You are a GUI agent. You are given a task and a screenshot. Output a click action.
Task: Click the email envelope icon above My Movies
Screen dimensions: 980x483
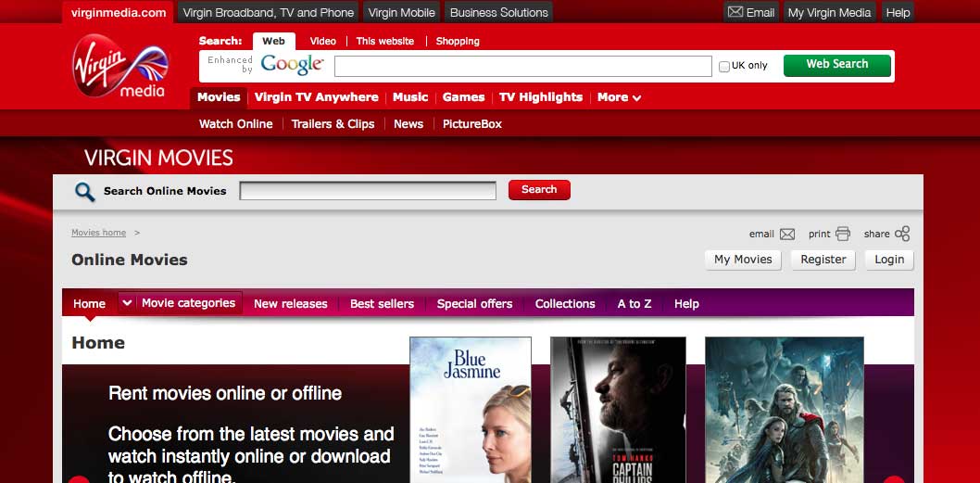tap(787, 234)
